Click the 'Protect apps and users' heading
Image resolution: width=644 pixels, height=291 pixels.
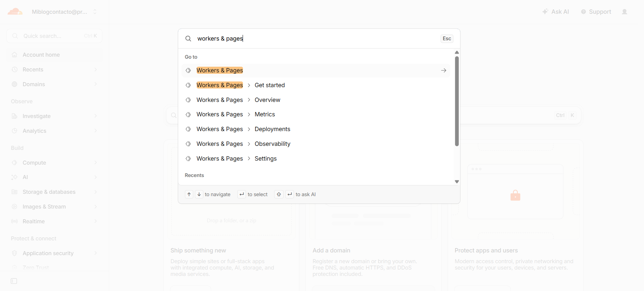[x=486, y=250]
